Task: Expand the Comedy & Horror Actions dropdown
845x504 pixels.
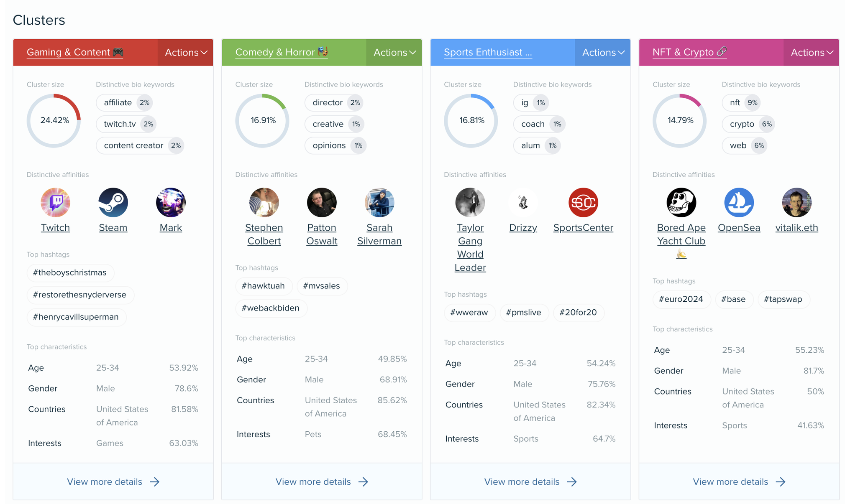Action: (392, 51)
